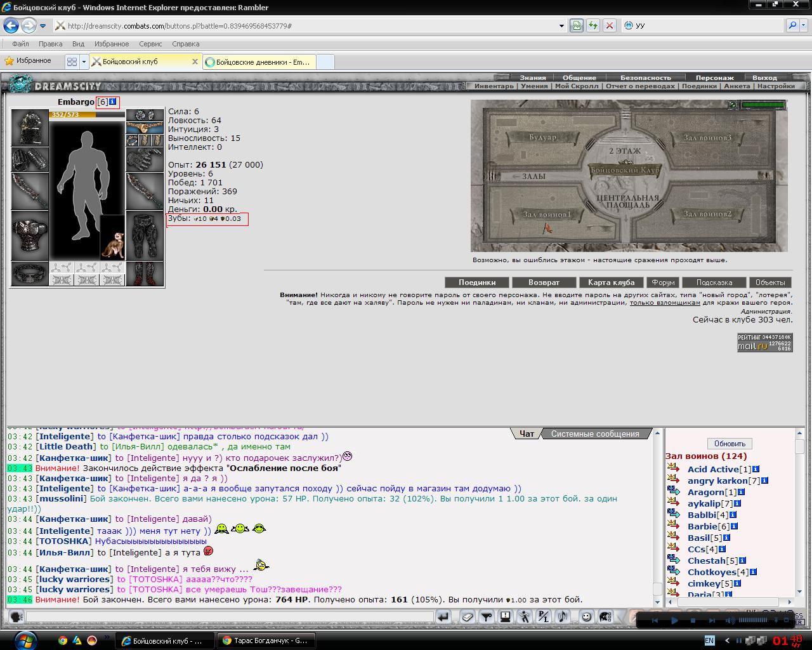Viewport: 812px width, 650px height.
Task: Click the helmet equipment slot
Action: (x=30, y=128)
